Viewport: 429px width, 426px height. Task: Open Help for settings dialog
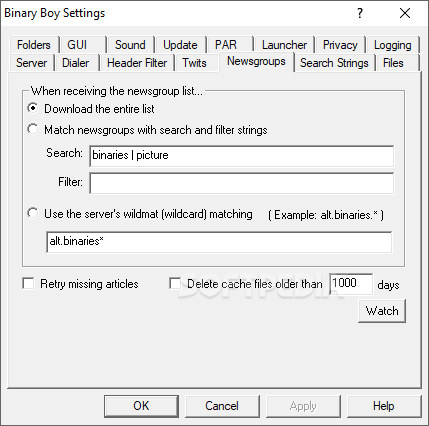point(384,406)
